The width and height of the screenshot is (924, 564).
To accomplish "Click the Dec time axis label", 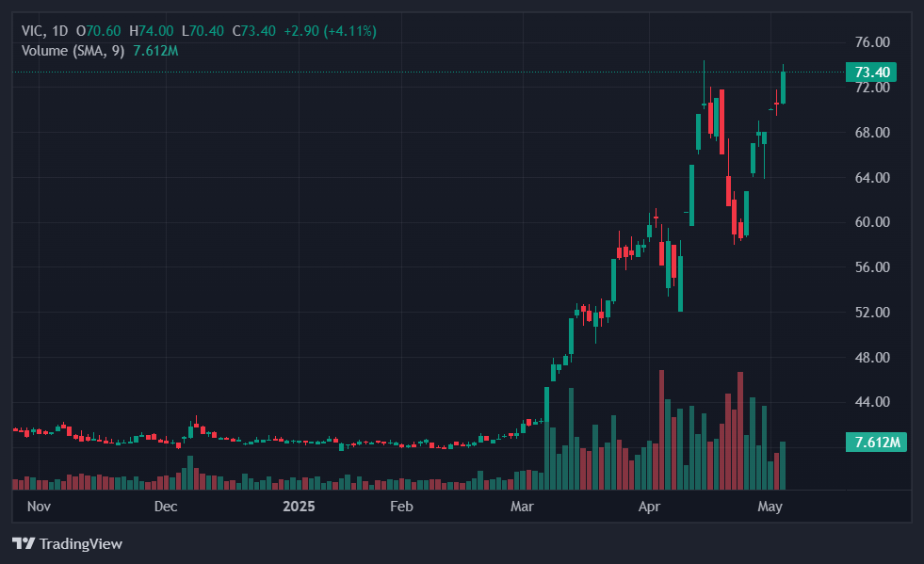I will pos(166,507).
